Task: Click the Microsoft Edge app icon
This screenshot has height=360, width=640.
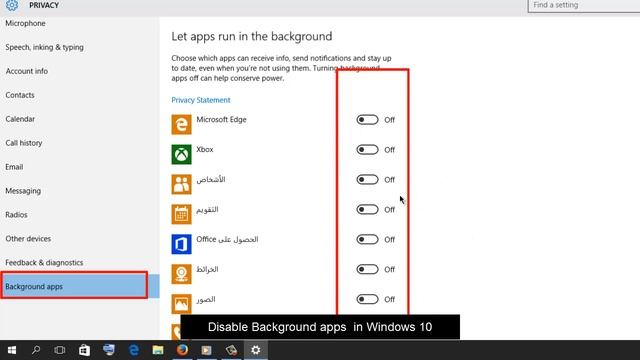Action: 181,124
